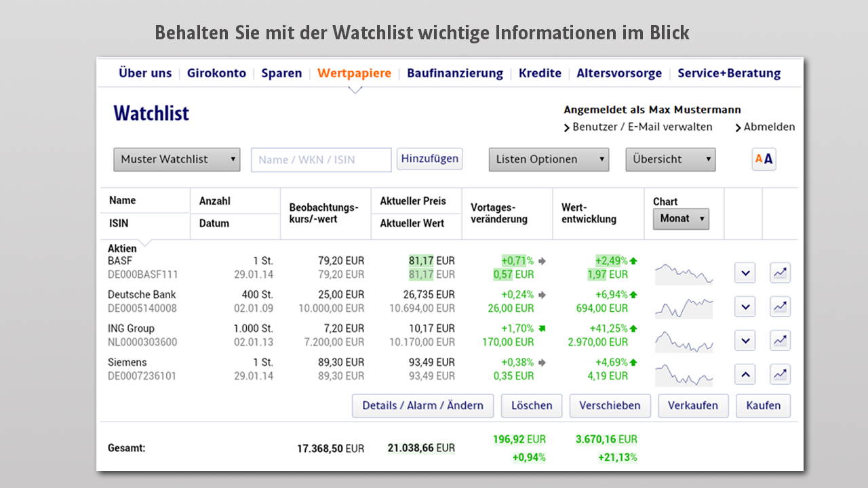Expand the BASF row details arrow

745,273
